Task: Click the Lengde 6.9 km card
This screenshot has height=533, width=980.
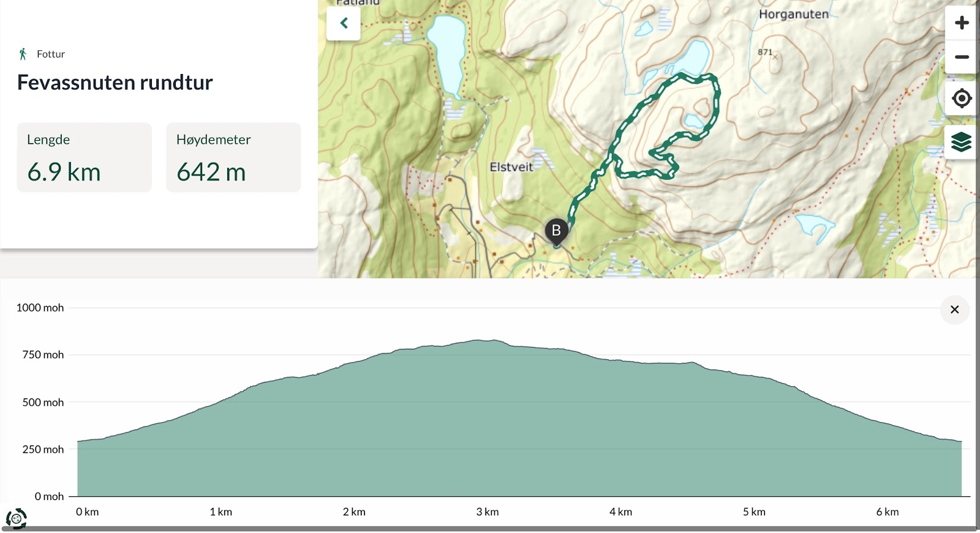Action: click(x=85, y=157)
